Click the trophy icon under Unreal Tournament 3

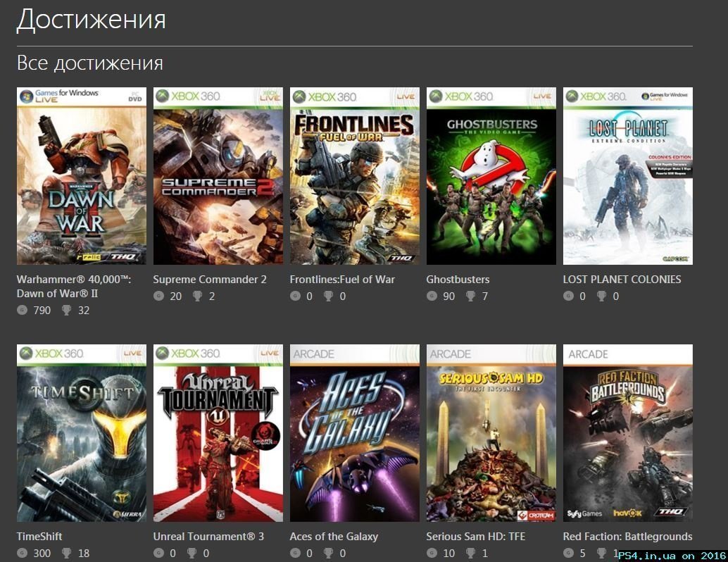pos(192,553)
